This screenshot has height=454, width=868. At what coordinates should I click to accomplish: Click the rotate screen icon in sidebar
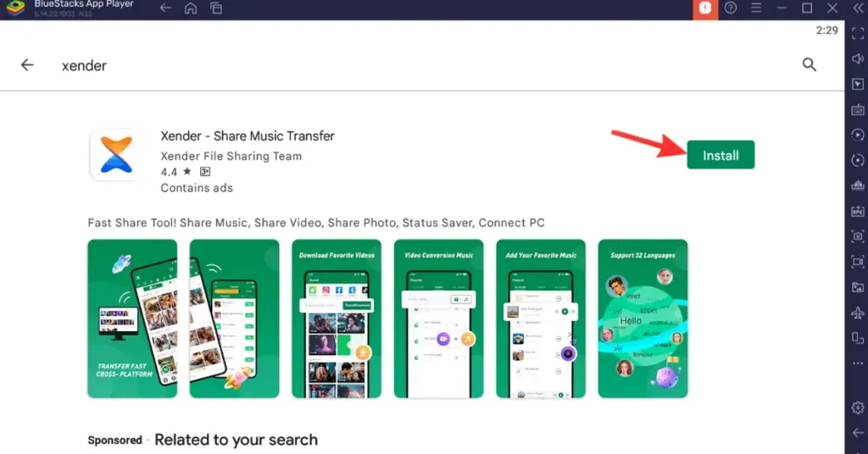[x=858, y=338]
